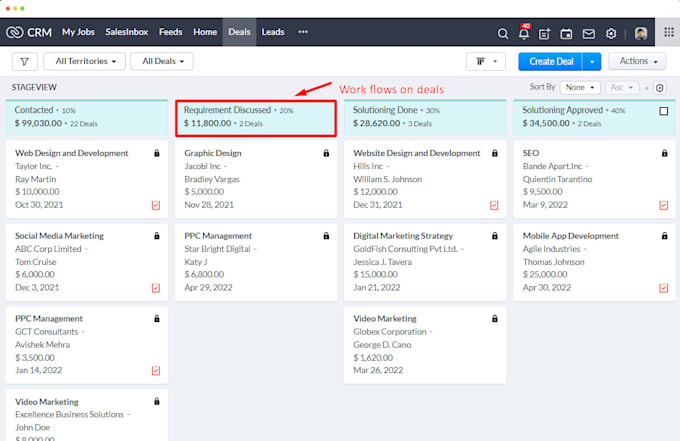
Task: Go to the Home tab
Action: [205, 32]
